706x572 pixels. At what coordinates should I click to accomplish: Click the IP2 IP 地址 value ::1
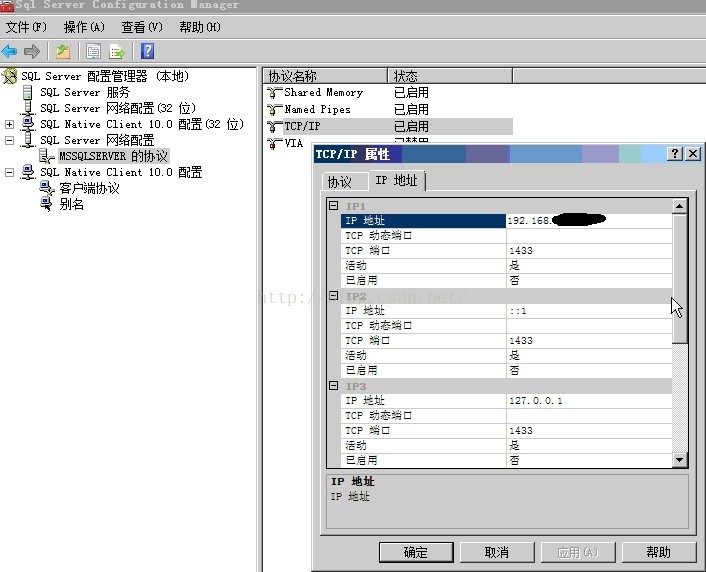[x=589, y=311]
